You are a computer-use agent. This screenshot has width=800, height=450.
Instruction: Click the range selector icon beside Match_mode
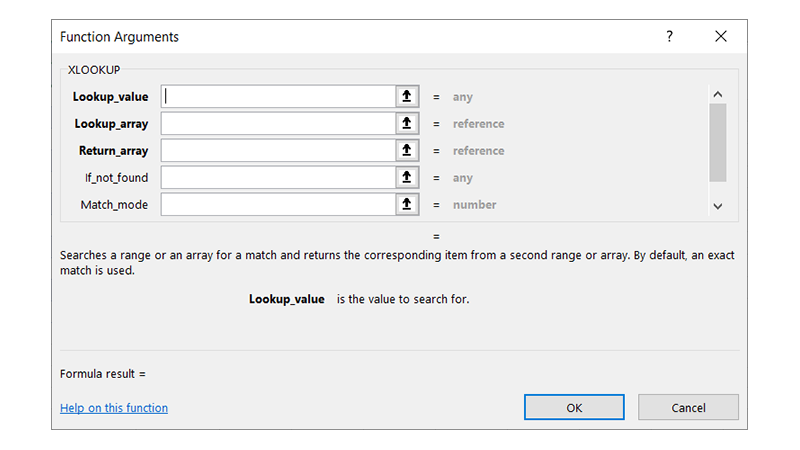(407, 205)
